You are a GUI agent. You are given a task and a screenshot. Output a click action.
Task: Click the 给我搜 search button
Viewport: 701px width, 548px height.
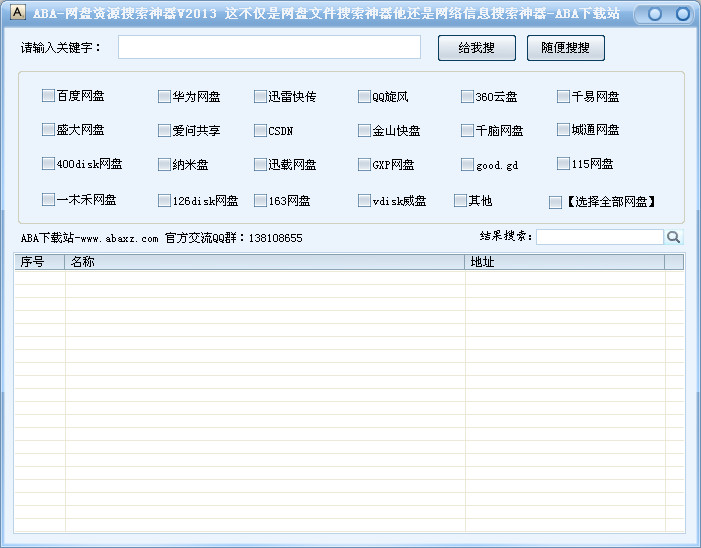click(x=477, y=48)
